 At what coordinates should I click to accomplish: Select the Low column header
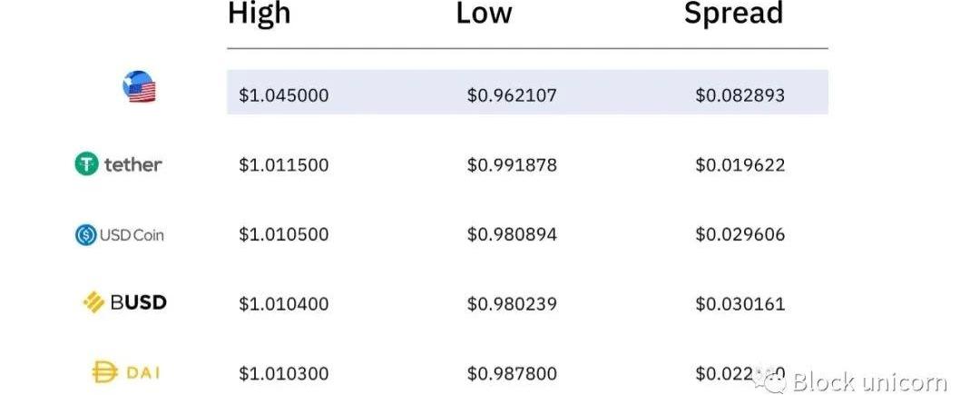click(484, 14)
